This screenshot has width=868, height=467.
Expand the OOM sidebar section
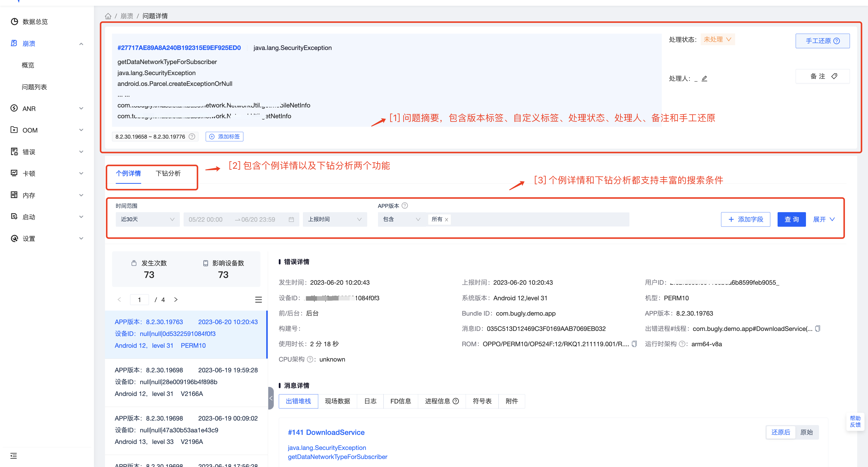tap(81, 130)
